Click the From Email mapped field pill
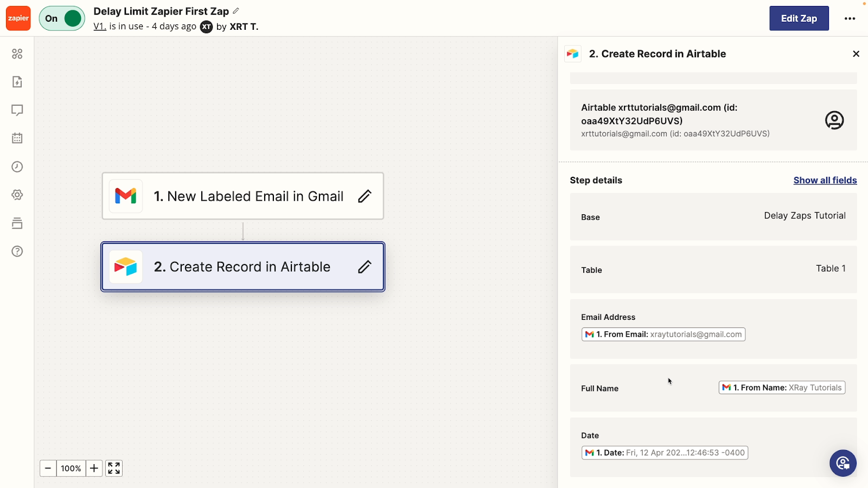The height and width of the screenshot is (488, 868). click(x=663, y=334)
